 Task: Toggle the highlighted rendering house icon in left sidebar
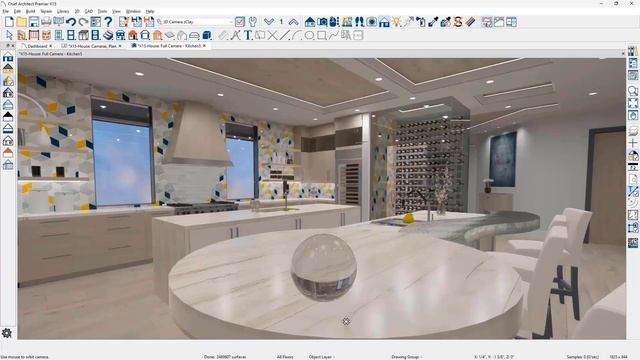click(8, 81)
